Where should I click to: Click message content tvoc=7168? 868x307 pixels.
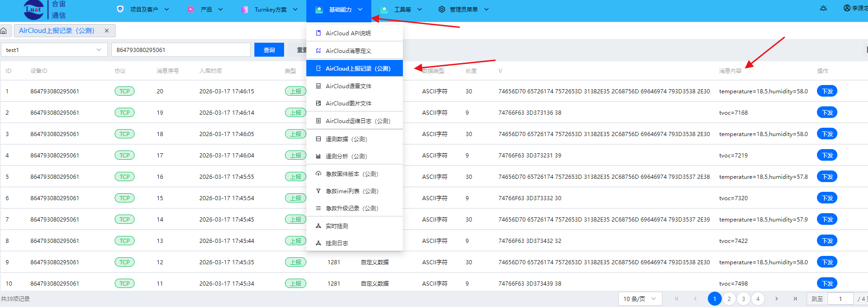[x=733, y=112]
